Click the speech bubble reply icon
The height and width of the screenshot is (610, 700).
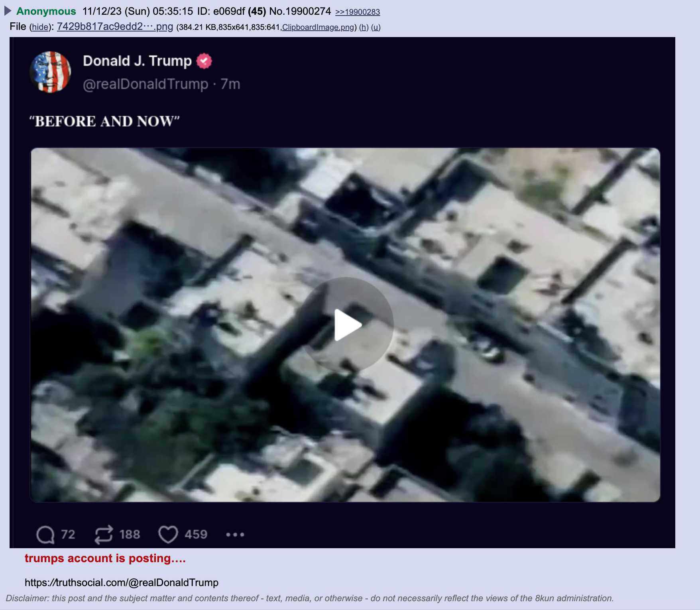click(45, 535)
